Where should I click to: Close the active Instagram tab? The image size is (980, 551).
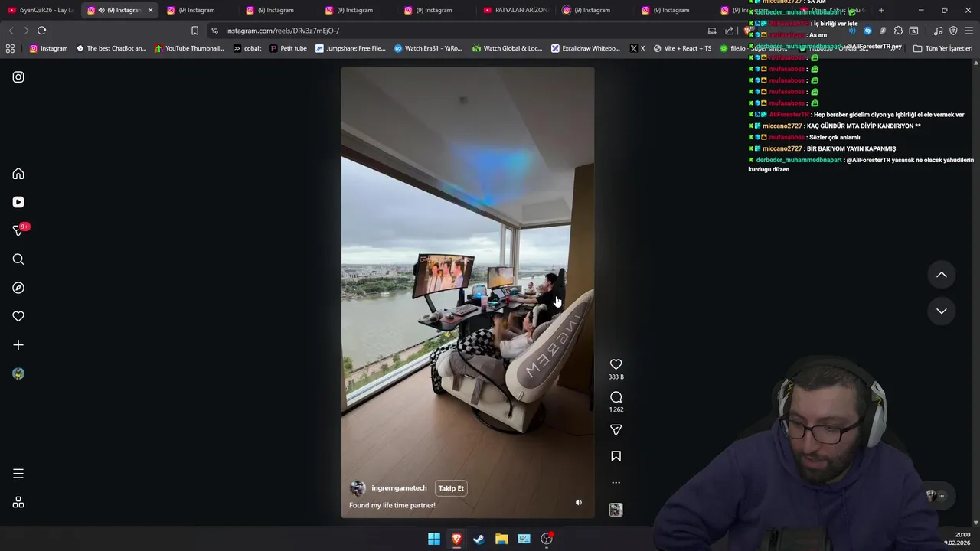[x=150, y=10]
